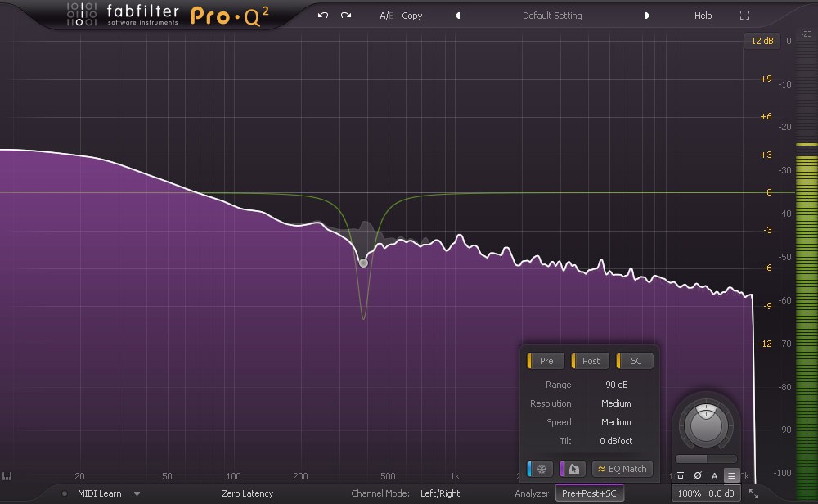Click the FabFilter Pro-Q 2 logo
This screenshot has width=818, height=504.
click(168, 15)
